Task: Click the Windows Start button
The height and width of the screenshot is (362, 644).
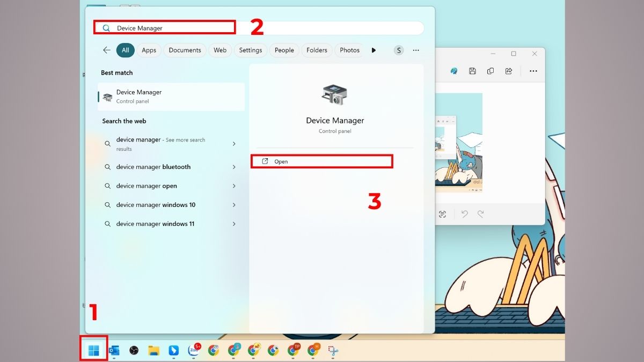Action: [94, 351]
